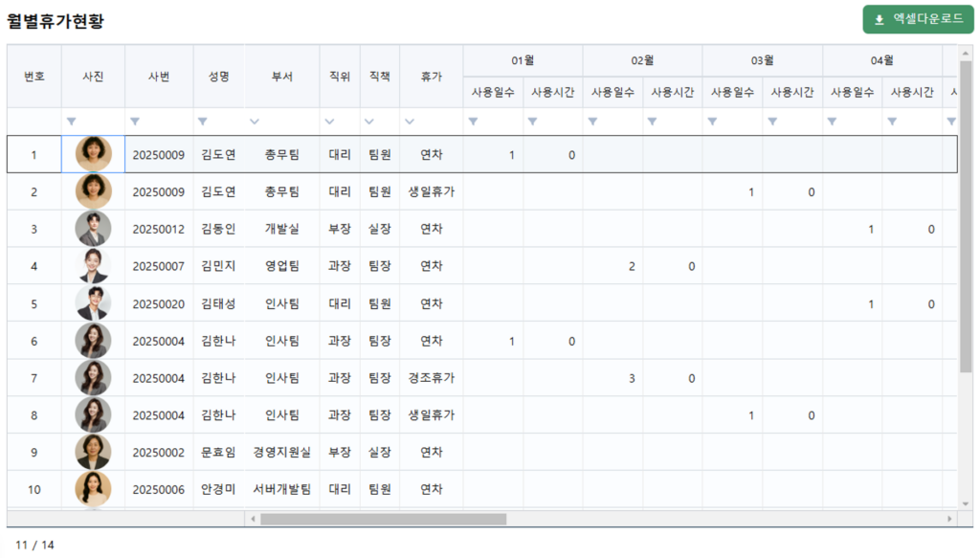This screenshot has width=980, height=558.
Task: Open the filter icon under 사번 column
Action: click(135, 122)
